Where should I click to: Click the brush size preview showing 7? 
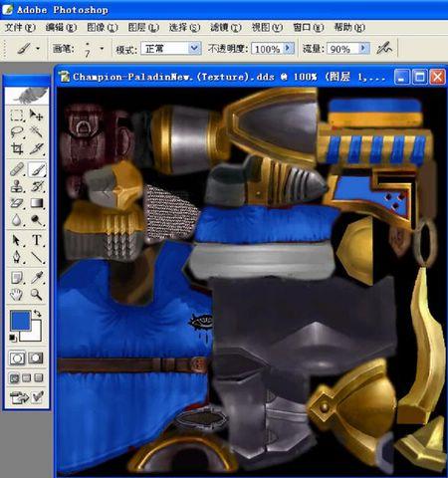click(88, 49)
